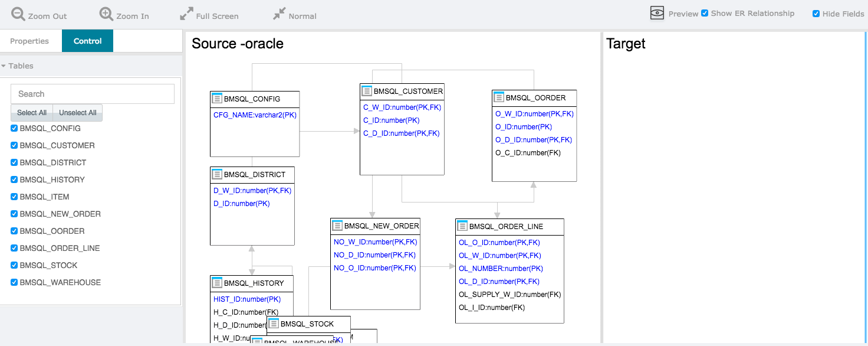
Task: Click the Full Screen expand arrows icon
Action: [x=186, y=14]
